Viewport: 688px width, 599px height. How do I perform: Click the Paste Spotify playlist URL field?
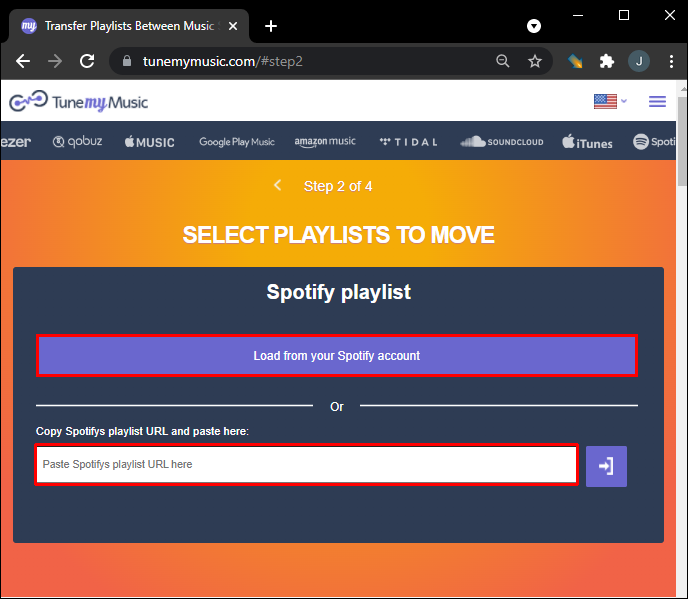click(x=306, y=465)
